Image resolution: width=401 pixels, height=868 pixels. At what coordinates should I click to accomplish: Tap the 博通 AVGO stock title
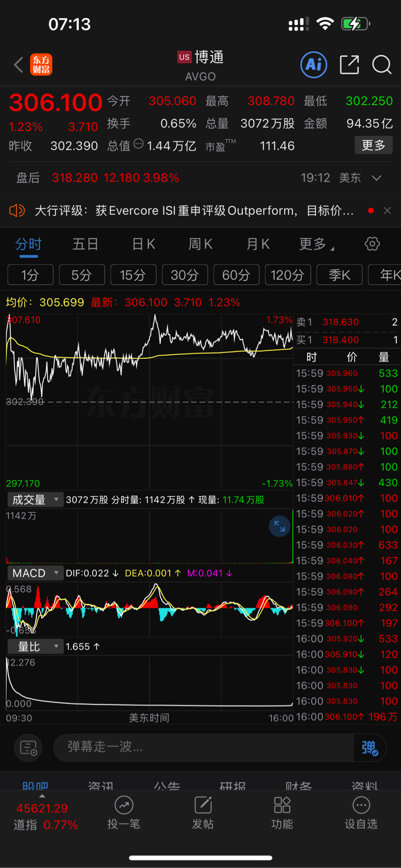[201, 65]
